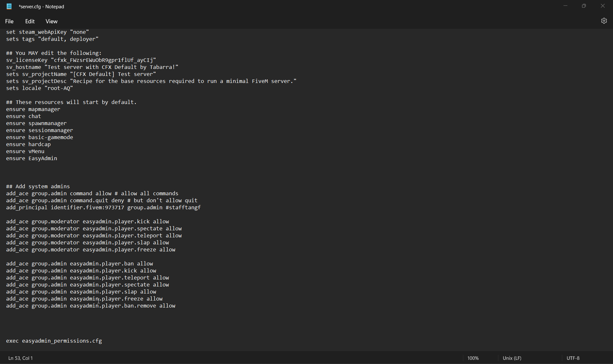Place cursor on exec easyadmin_permissions.cfg line

coord(54,341)
